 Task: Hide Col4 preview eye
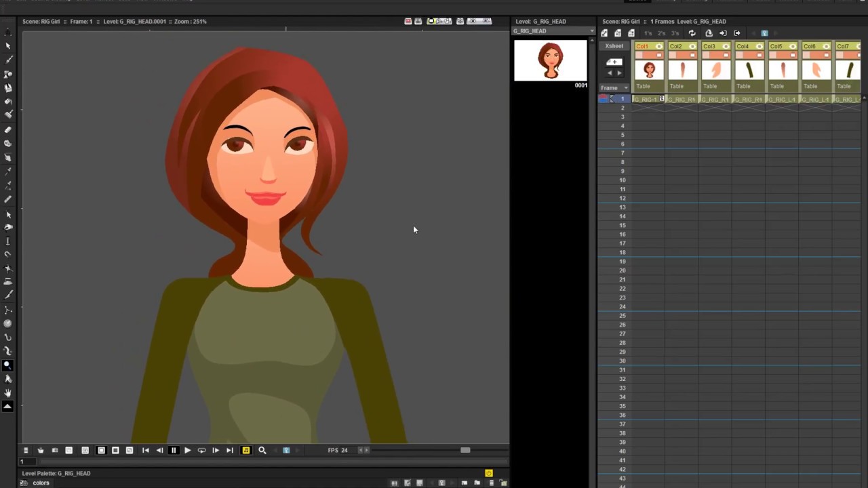(759, 46)
